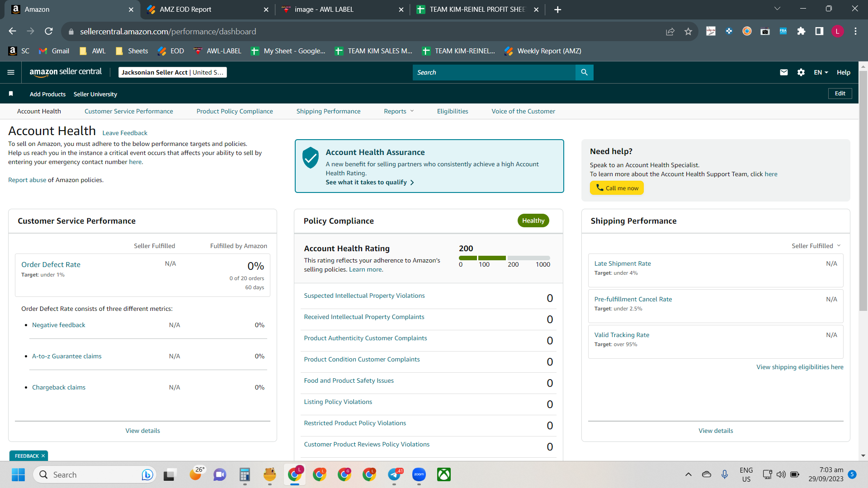Expand the Reports dropdown menu
This screenshot has width=868, height=488.
pyautogui.click(x=399, y=111)
